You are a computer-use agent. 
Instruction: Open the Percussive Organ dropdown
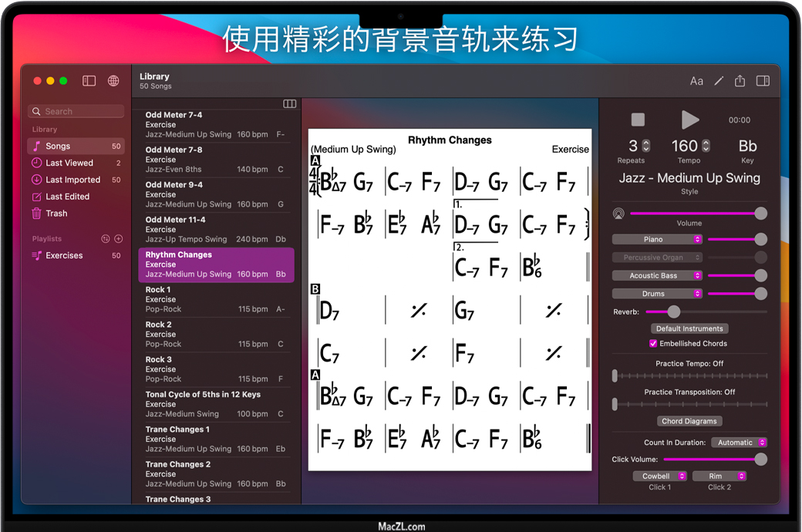pyautogui.click(x=657, y=258)
